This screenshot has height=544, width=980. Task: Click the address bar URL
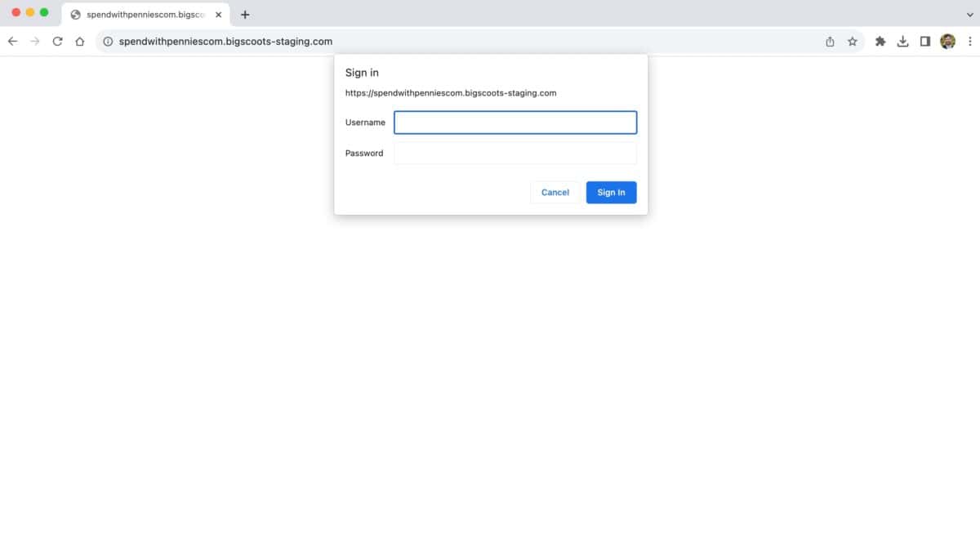tap(225, 42)
